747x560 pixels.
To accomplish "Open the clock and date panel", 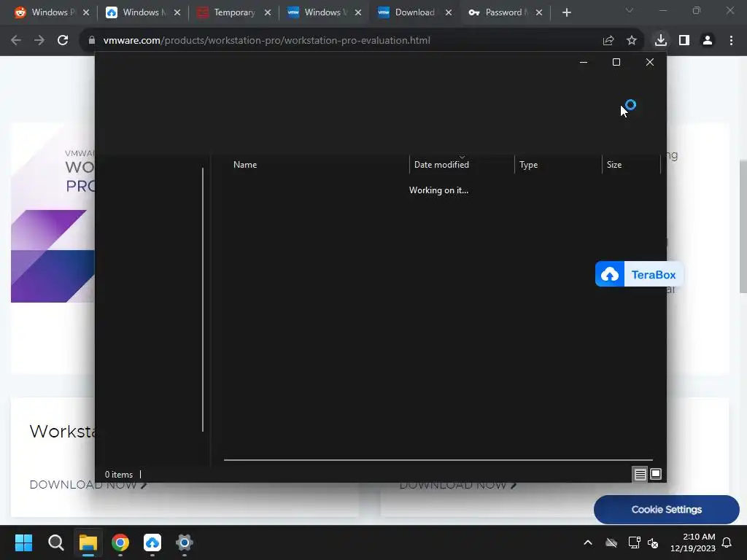I will [x=693, y=542].
